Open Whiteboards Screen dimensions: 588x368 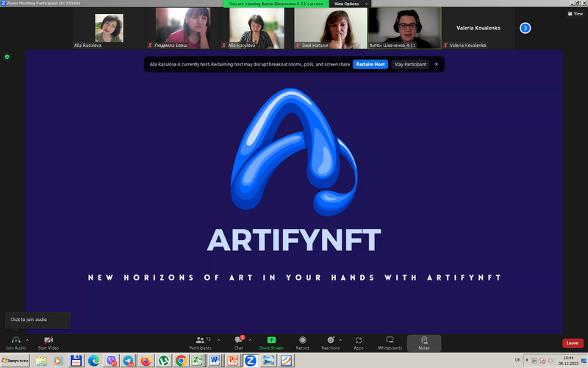[390, 343]
